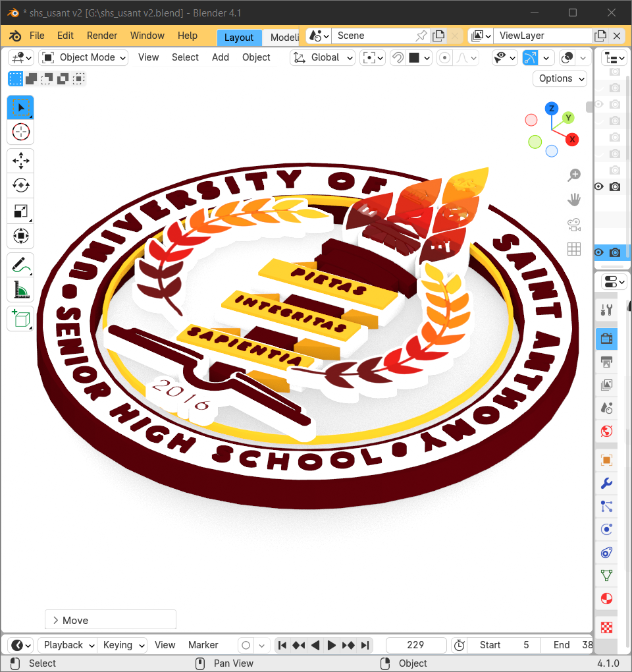Toggle highlighted eye visibility in outliner
The width and height of the screenshot is (632, 672).
click(598, 252)
